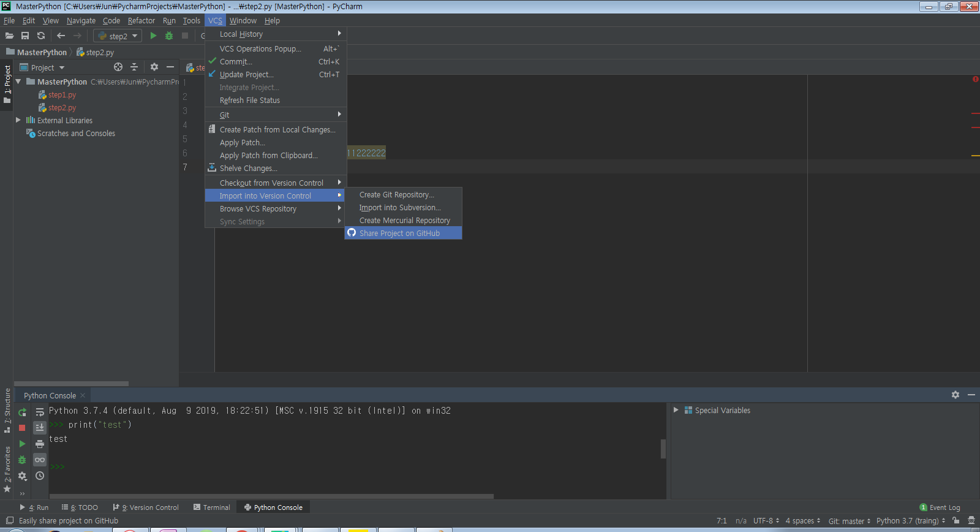980x532 pixels.
Task: Expand Special Variables in console
Action: click(676, 410)
